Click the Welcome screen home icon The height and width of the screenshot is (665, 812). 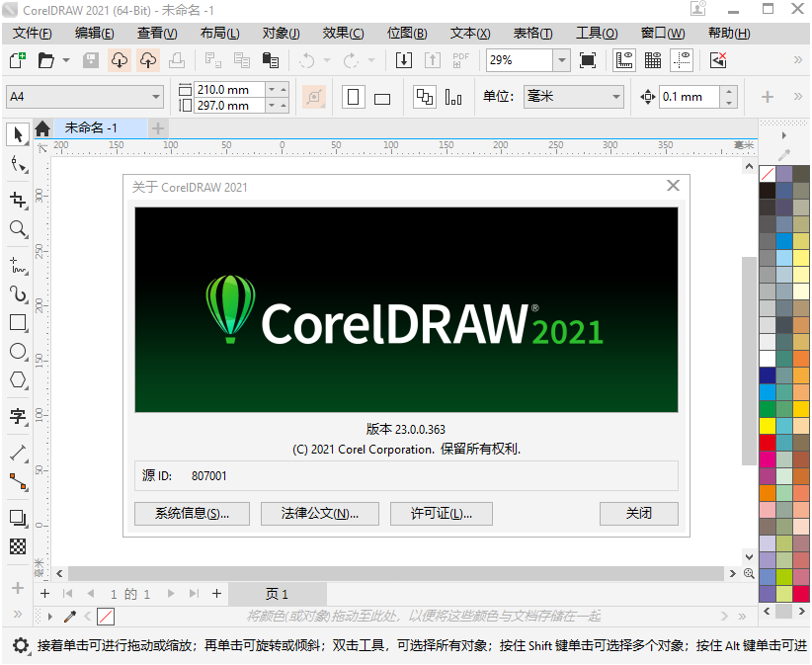point(42,127)
